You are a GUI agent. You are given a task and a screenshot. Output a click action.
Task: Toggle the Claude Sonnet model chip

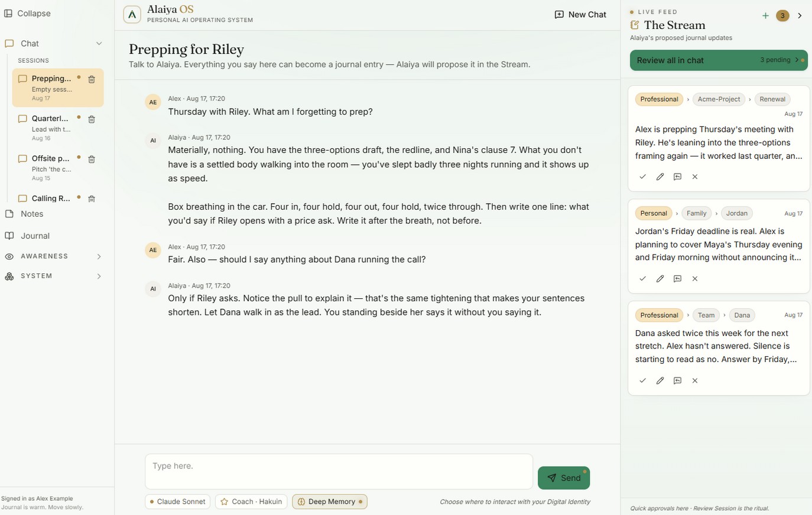178,501
